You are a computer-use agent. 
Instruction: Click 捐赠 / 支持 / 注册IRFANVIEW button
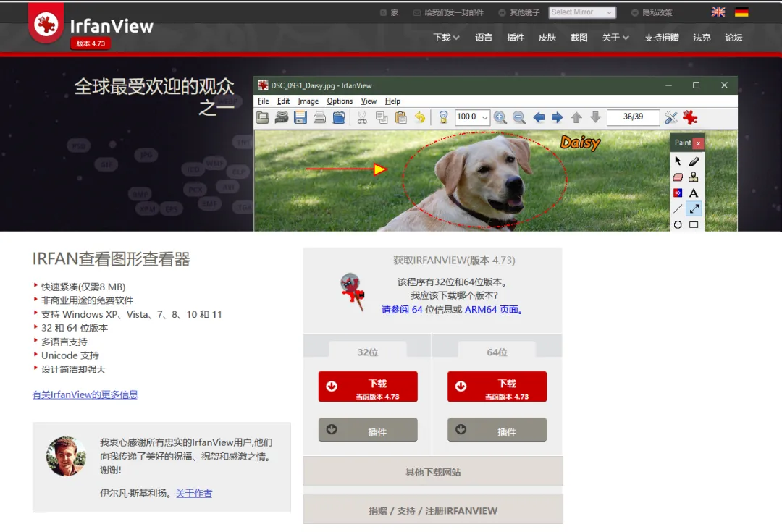click(x=433, y=510)
